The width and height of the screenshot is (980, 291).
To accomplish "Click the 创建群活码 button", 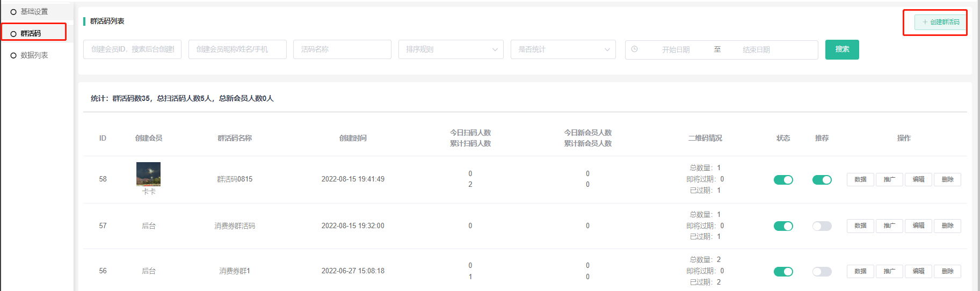I will (x=940, y=22).
